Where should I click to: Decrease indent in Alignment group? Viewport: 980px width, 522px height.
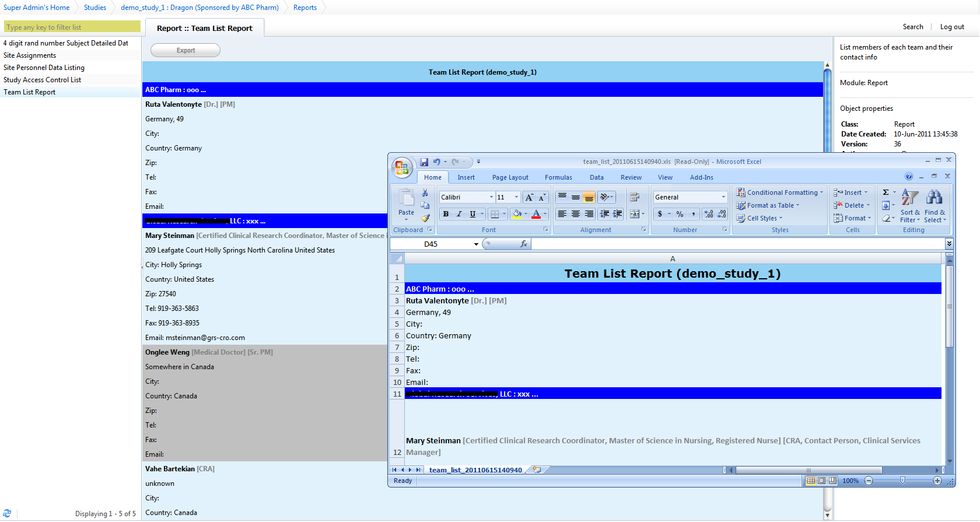(x=604, y=214)
